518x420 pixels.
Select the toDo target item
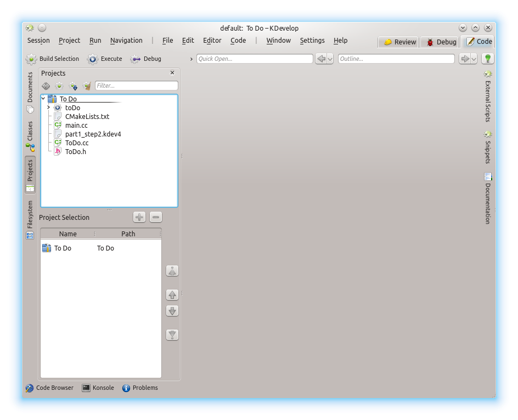(x=72, y=107)
